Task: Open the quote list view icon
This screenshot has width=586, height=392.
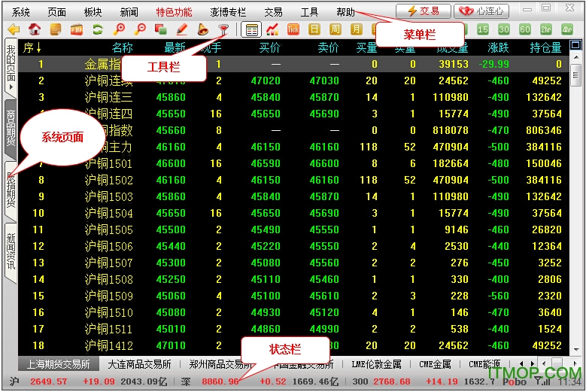Action: tap(252, 30)
